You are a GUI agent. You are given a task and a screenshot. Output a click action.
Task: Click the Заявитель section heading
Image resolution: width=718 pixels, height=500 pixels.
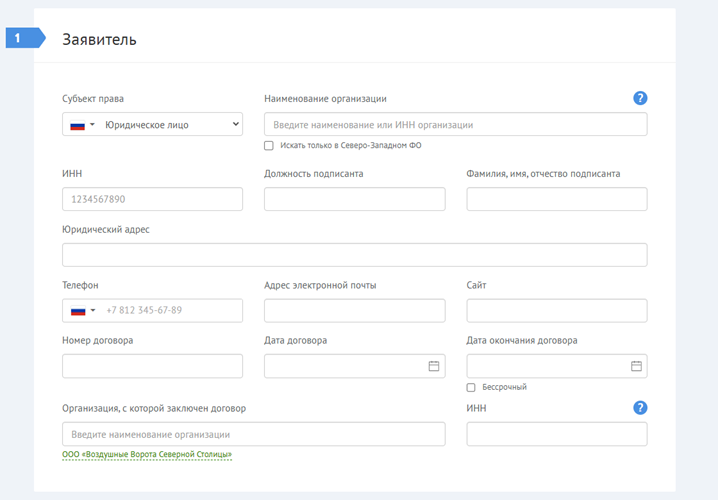click(99, 39)
